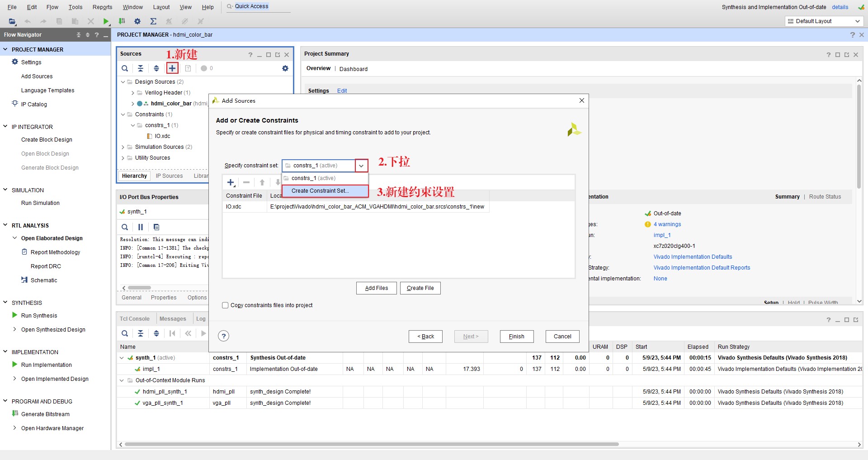Screen dimensions: 868x460
Task: Open the Flow menu
Action: [x=52, y=7]
